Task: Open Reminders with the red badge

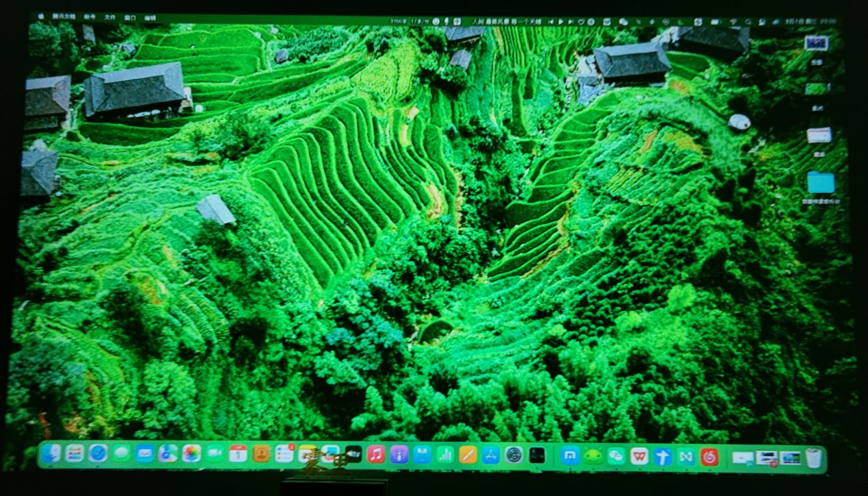Action: tap(284, 454)
